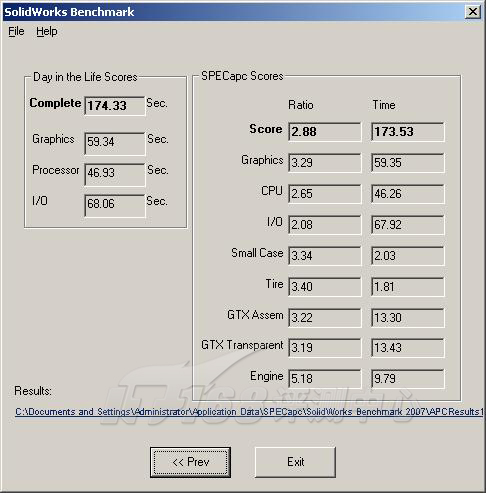The image size is (486, 493).
Task: Select the Score ratio field 2.88
Action: (x=325, y=132)
